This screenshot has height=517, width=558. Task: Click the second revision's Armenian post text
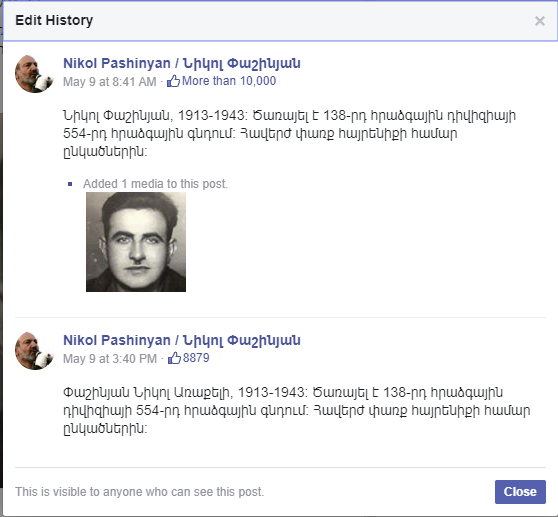[x=296, y=410]
